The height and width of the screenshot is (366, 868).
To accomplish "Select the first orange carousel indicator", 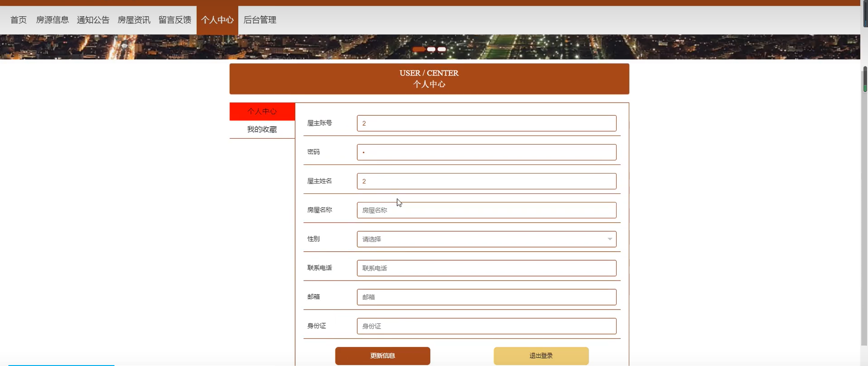I will [419, 49].
